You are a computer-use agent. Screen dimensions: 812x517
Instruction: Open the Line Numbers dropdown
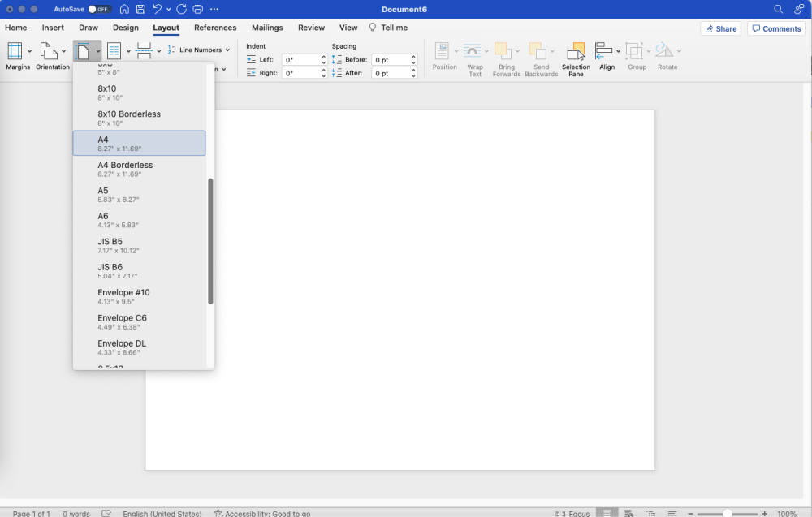coord(198,49)
